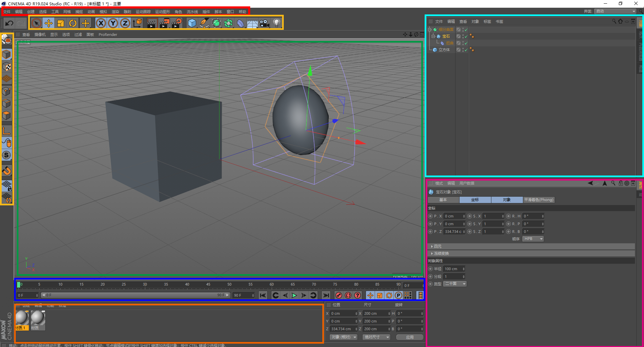Toggle the layer box of 细分曲面
Viewport: 644px width, 347px height.
coord(458,30)
